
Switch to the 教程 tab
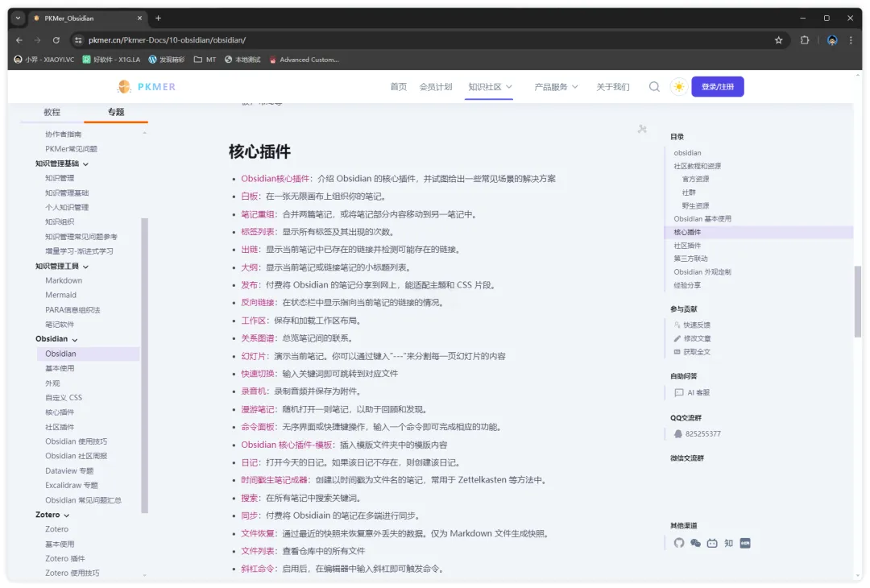pyautogui.click(x=52, y=113)
